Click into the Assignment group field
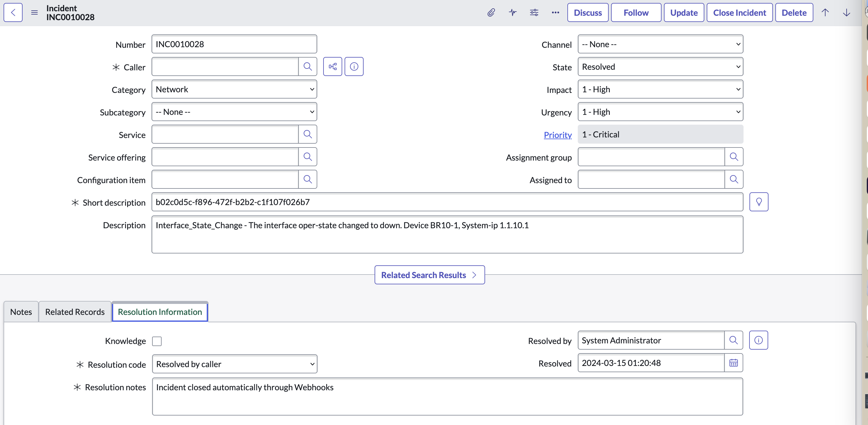 point(651,157)
